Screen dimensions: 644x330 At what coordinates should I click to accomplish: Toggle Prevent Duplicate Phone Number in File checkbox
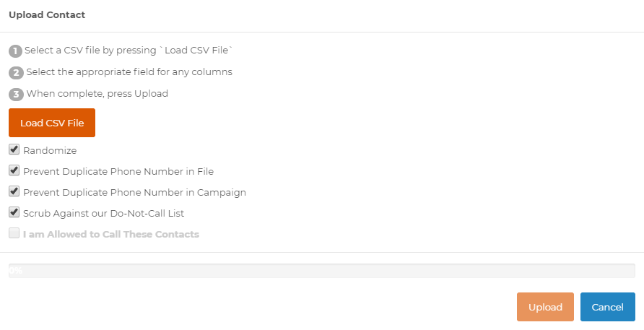point(14,170)
